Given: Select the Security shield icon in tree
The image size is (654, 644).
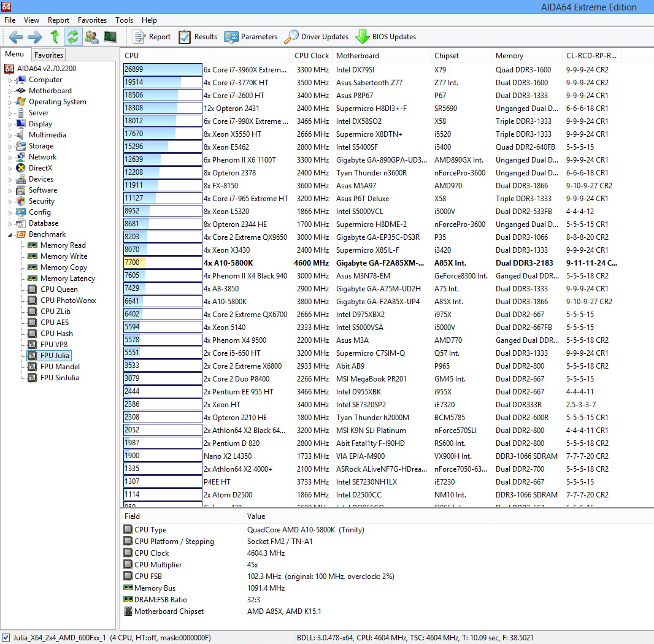Looking at the screenshot, I should (20, 201).
